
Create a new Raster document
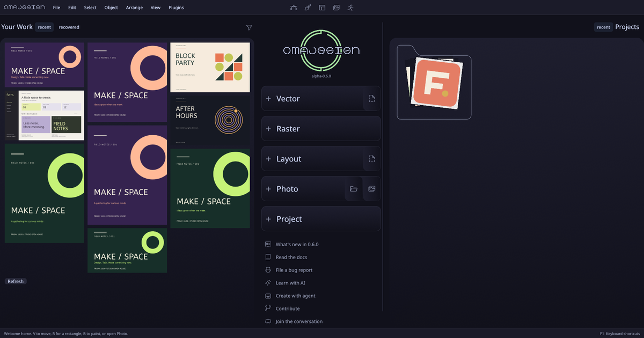321,129
